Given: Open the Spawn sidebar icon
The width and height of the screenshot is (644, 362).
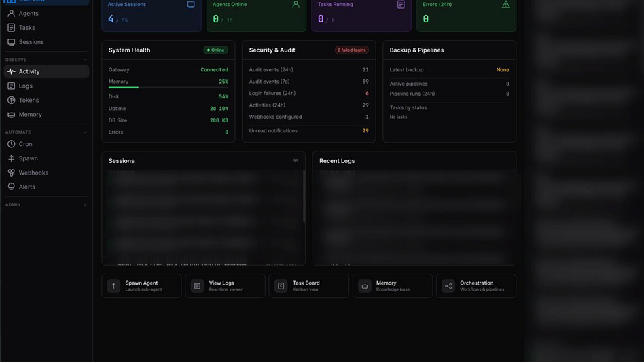Looking at the screenshot, I should (x=11, y=158).
